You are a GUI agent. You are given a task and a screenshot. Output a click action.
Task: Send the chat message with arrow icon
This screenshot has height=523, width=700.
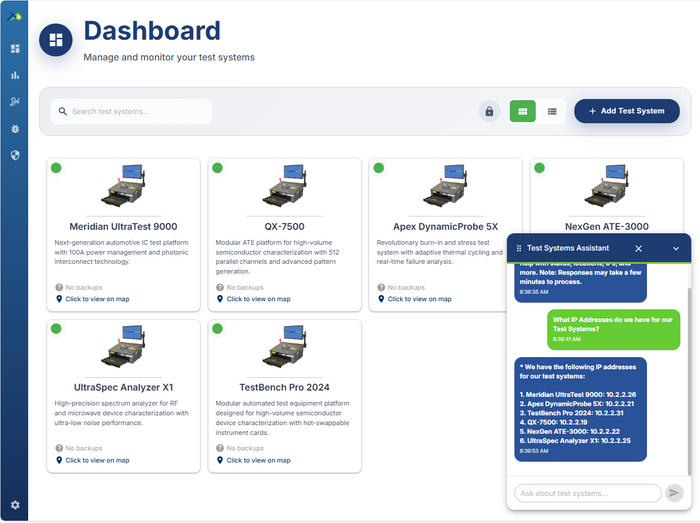click(675, 492)
